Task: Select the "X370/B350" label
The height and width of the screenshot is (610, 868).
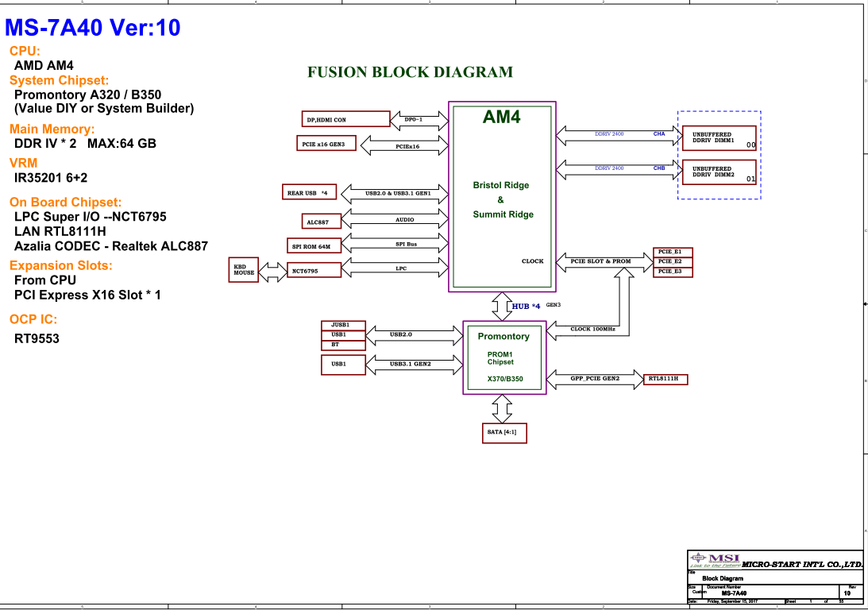Action: point(505,379)
